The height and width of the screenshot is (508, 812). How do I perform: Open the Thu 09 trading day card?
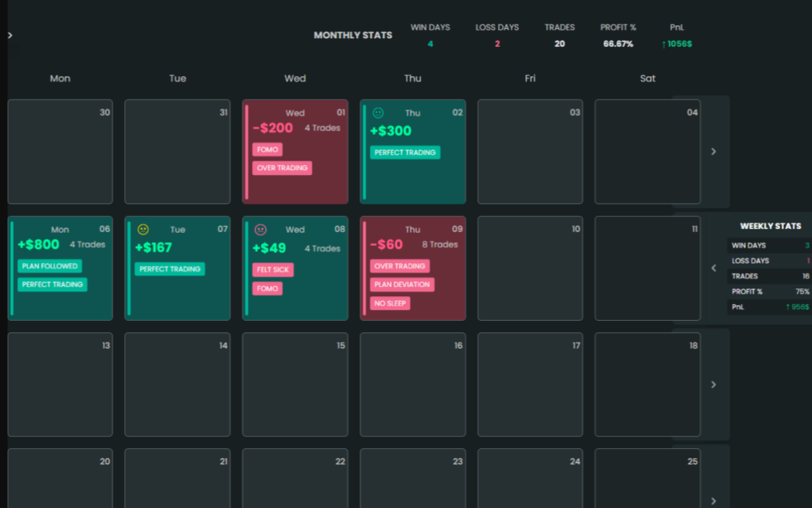click(x=413, y=268)
